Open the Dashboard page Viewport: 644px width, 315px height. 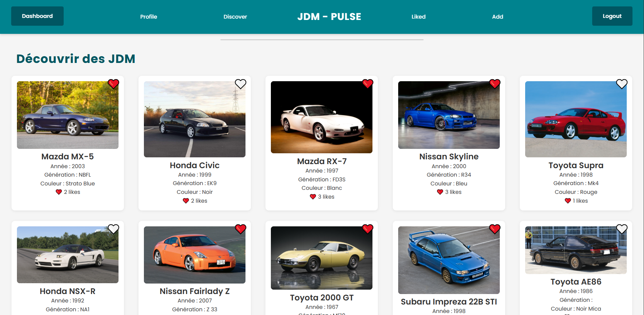pos(37,16)
